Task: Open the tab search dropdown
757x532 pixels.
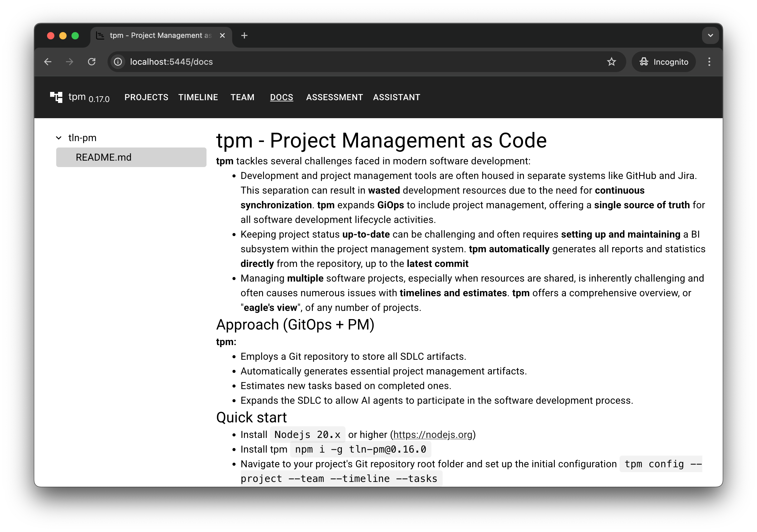Action: 710,36
